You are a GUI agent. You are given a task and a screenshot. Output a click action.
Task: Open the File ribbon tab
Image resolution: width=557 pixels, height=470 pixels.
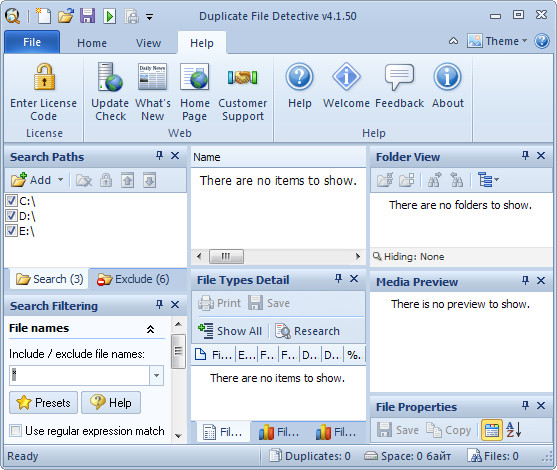[x=32, y=42]
